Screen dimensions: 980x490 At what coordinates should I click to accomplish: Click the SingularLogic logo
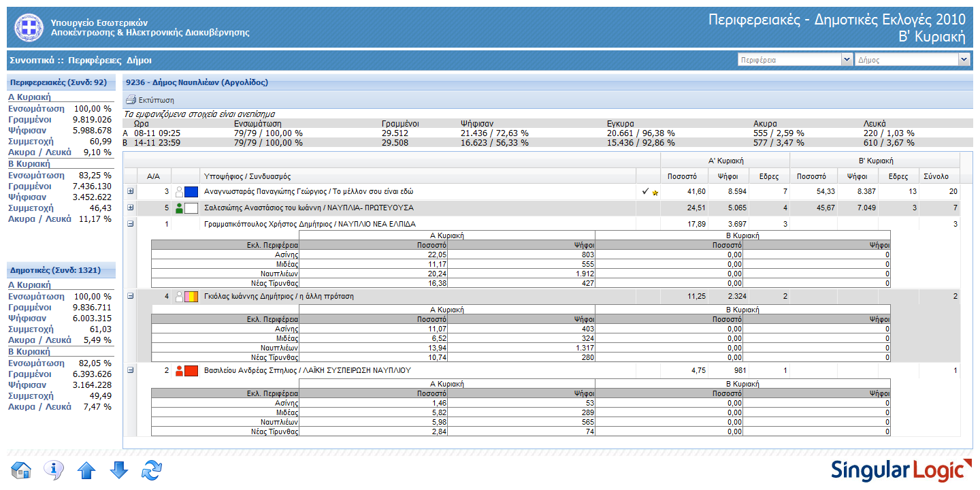click(900, 470)
